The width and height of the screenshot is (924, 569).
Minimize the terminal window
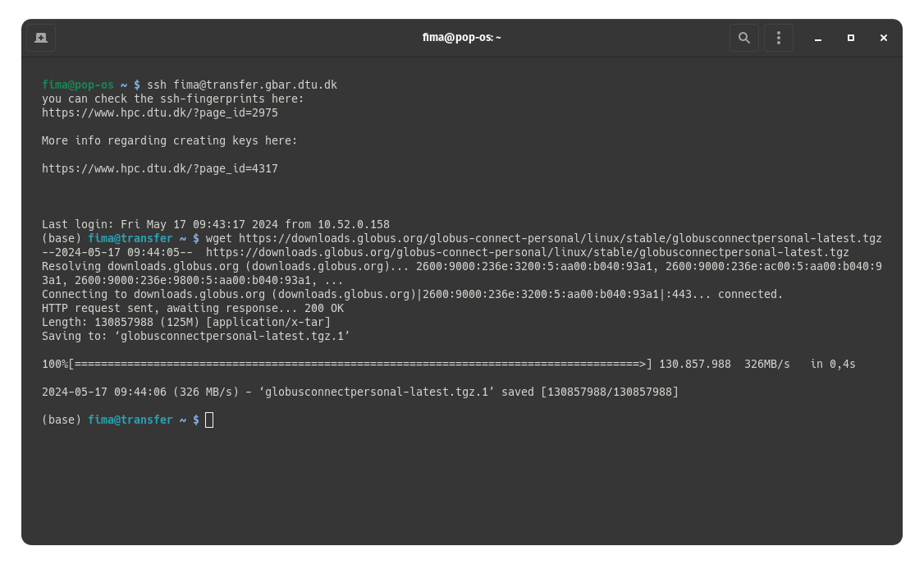point(818,38)
